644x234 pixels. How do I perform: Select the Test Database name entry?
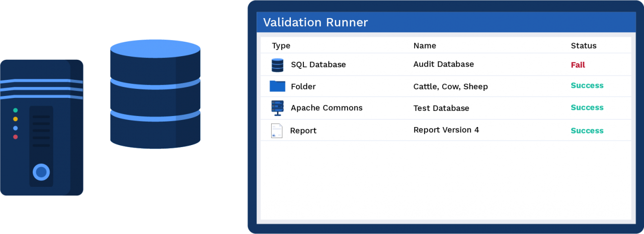pyautogui.click(x=441, y=108)
